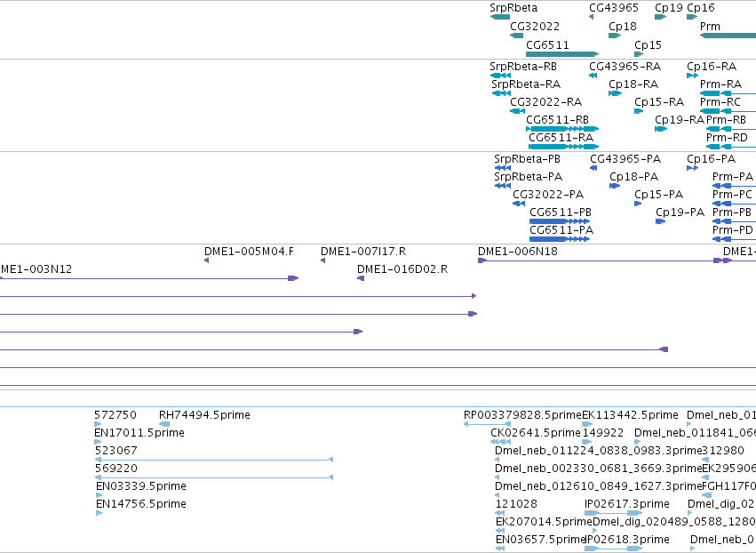Screen dimensions: 756x553
Task: Click the blue CG6511-PB CDS bar
Action: [x=560, y=221]
